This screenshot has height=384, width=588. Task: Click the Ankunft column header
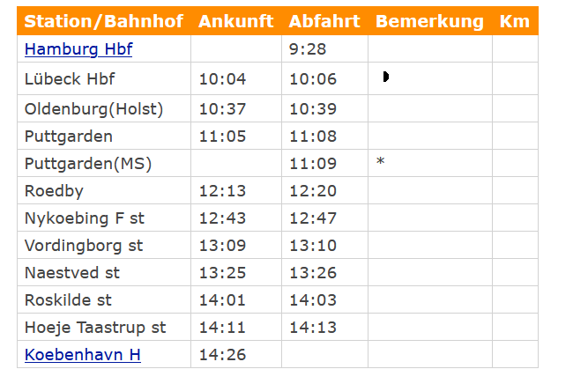click(235, 21)
